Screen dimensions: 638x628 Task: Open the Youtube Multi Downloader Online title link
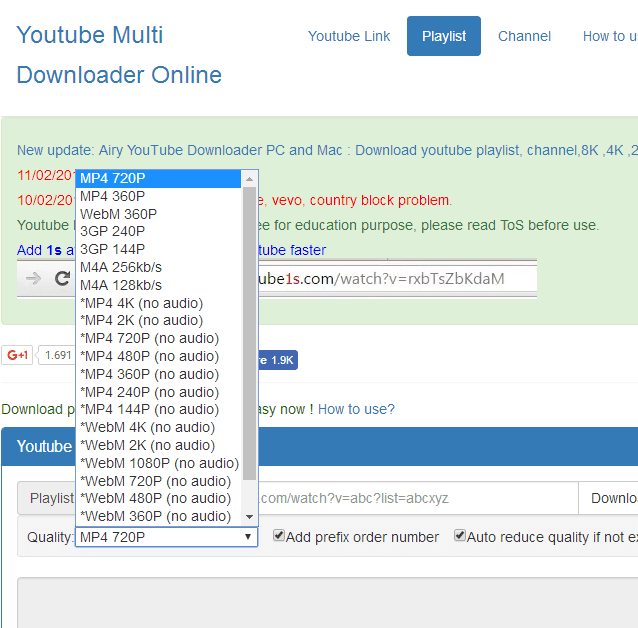(x=119, y=55)
